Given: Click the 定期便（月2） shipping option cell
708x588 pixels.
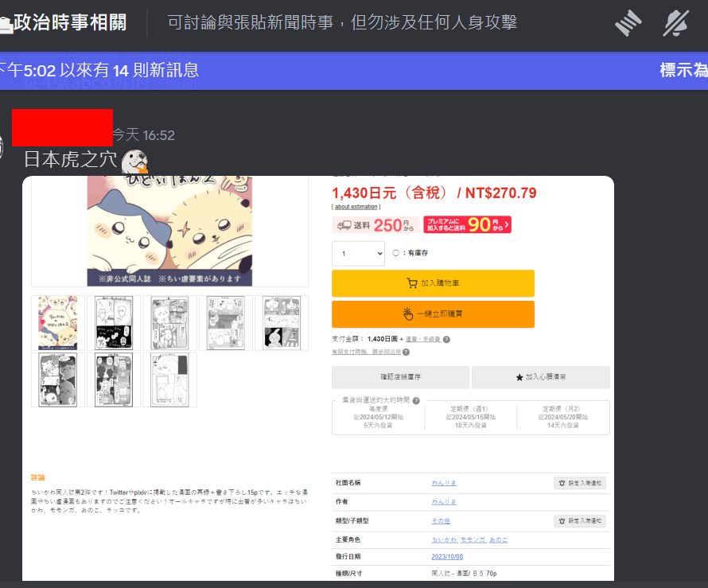Looking at the screenshot, I should click(563, 417).
